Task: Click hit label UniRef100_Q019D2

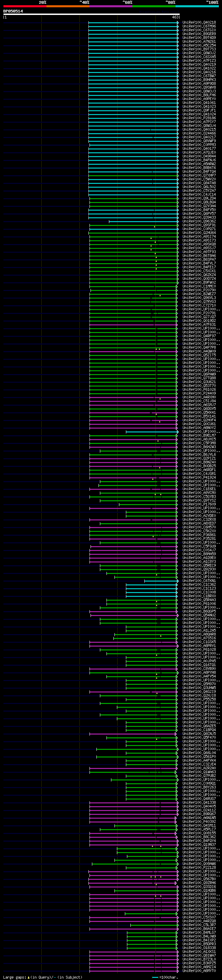Action: [199, 320]
